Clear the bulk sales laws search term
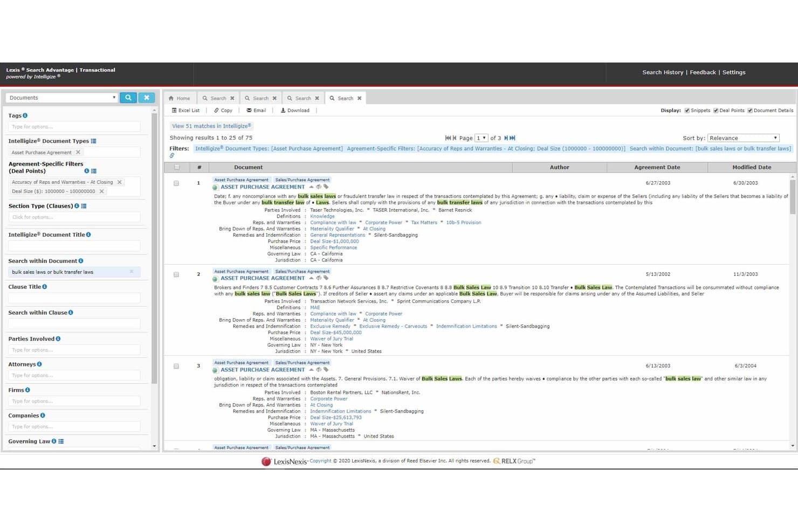The image size is (798, 532). click(132, 272)
